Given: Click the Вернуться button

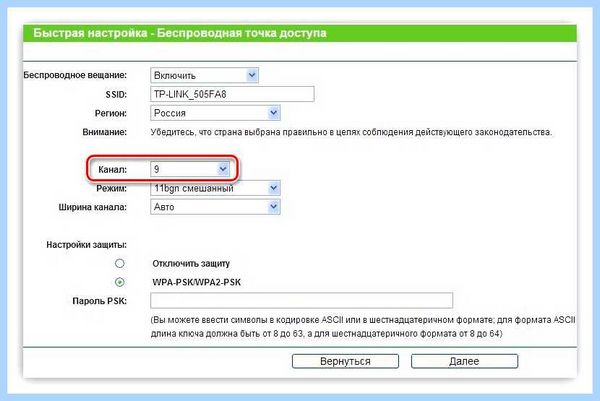Looking at the screenshot, I should coord(345,361).
